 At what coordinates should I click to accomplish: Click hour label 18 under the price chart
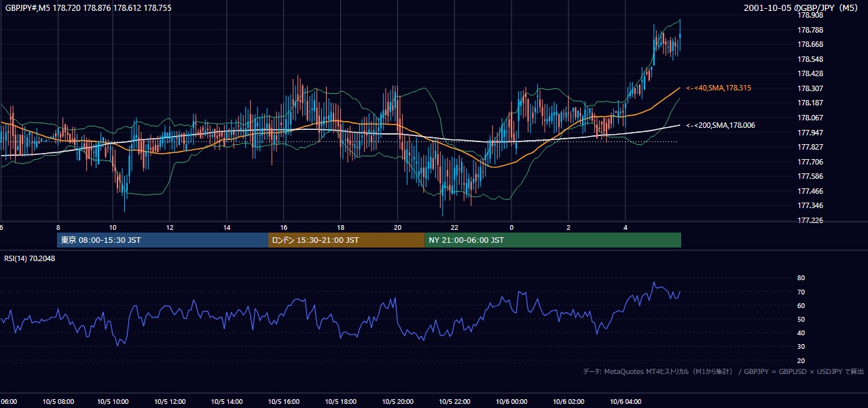(x=341, y=228)
